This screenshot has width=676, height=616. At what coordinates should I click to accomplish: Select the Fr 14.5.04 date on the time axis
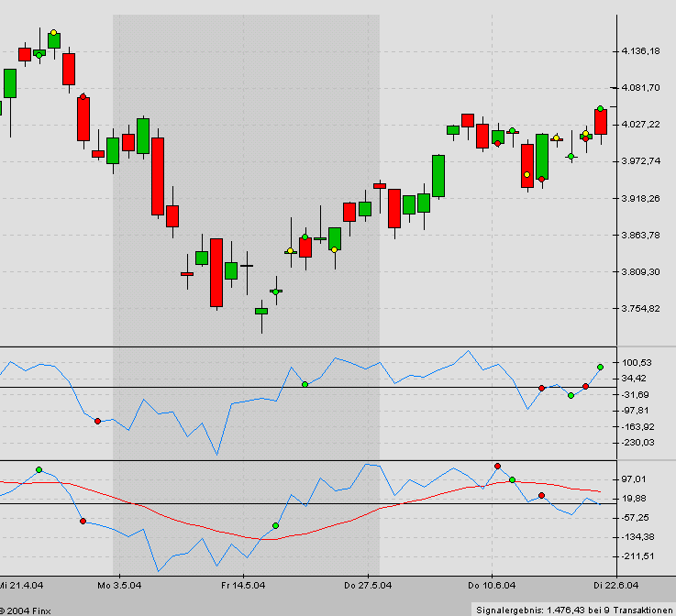tap(243, 584)
